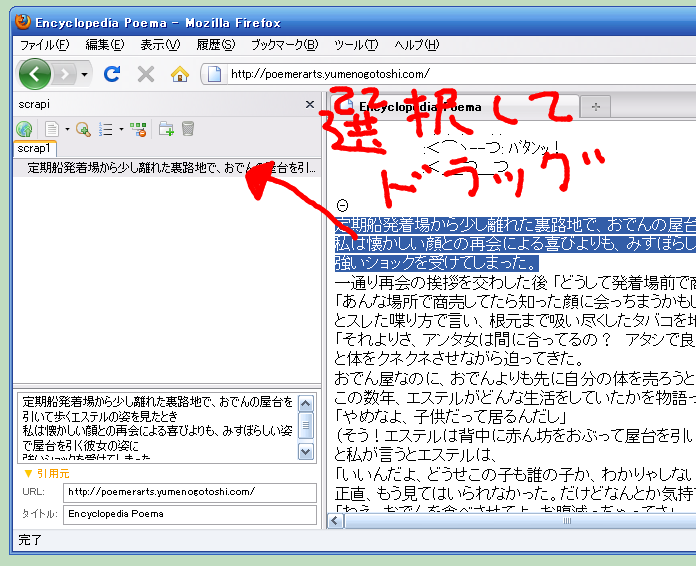Click the left arrow of the page horizontal scrollbar
Image resolution: width=696 pixels, height=566 pixels.
coord(336,521)
